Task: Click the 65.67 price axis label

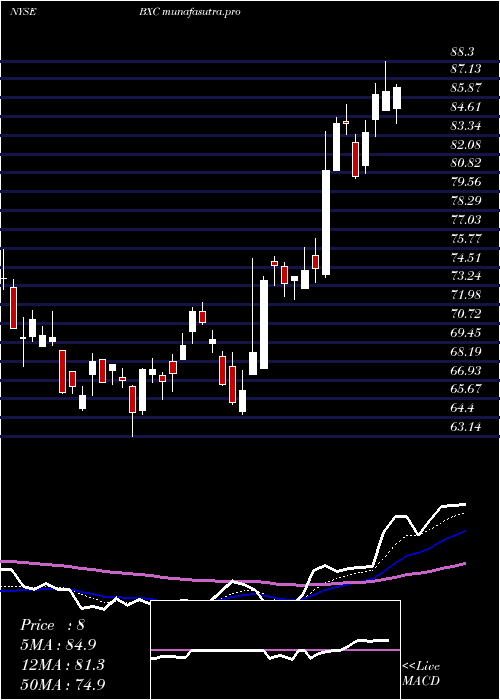Action: click(x=467, y=389)
